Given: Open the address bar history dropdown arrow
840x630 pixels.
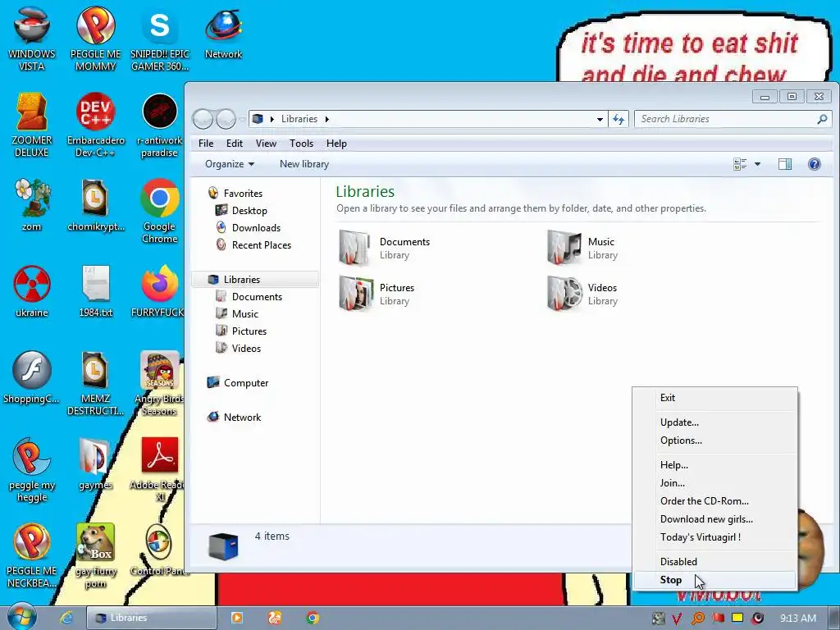Looking at the screenshot, I should pos(600,119).
